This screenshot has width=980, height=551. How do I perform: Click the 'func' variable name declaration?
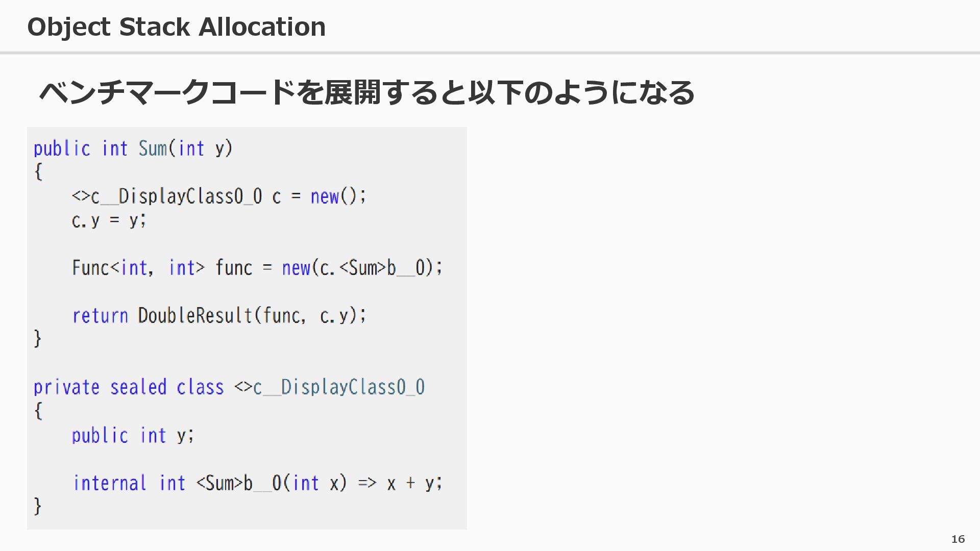[x=233, y=268]
